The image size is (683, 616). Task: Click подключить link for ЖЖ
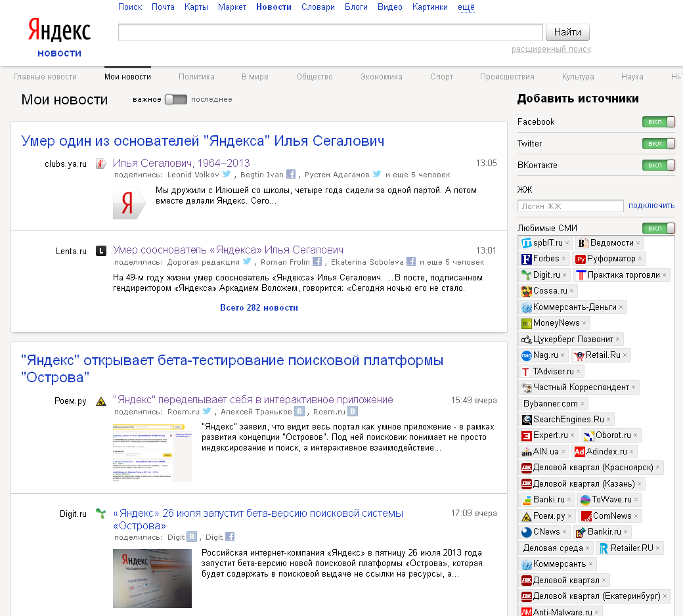click(x=651, y=206)
